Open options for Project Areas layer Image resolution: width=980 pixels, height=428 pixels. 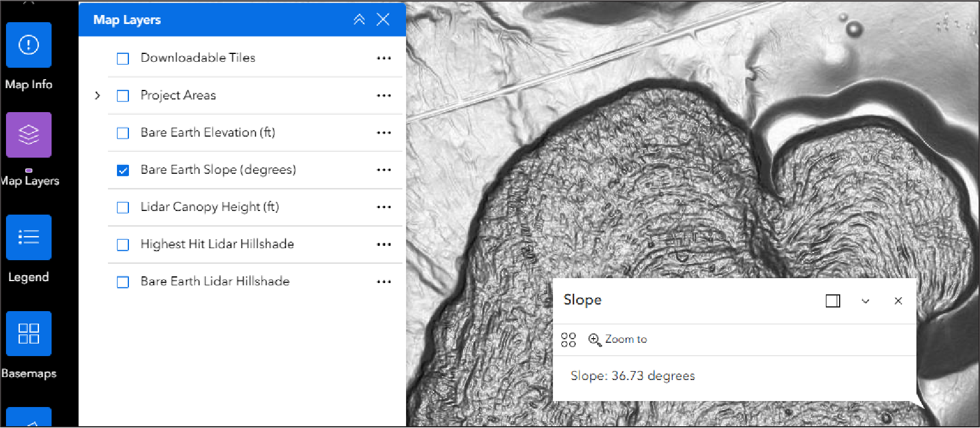coord(384,95)
